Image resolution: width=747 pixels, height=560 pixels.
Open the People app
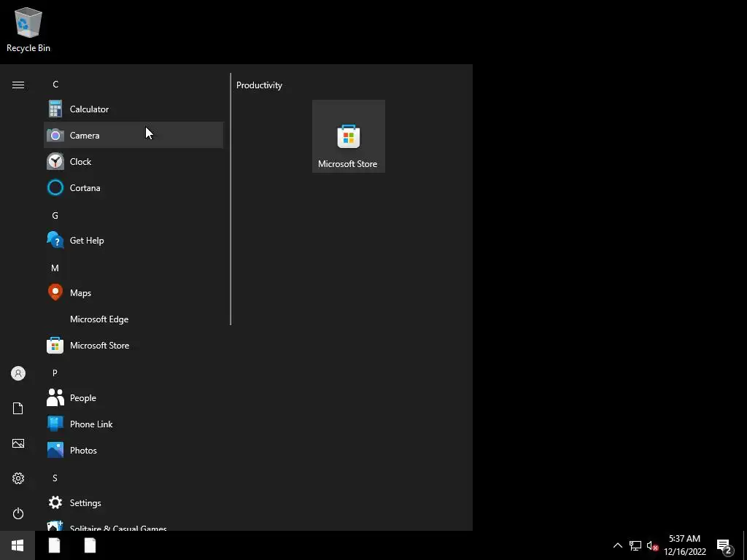[x=133, y=397]
